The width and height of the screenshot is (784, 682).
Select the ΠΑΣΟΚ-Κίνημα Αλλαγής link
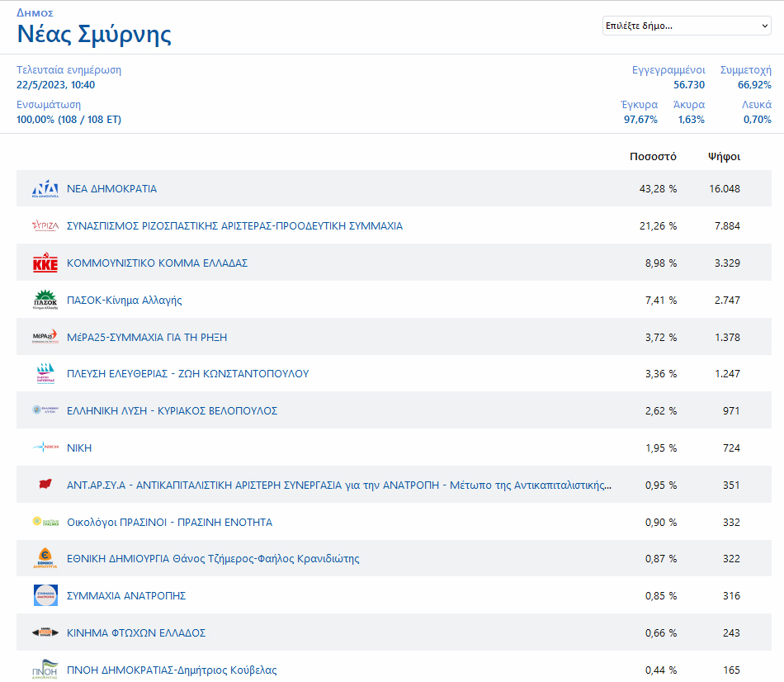point(125,300)
